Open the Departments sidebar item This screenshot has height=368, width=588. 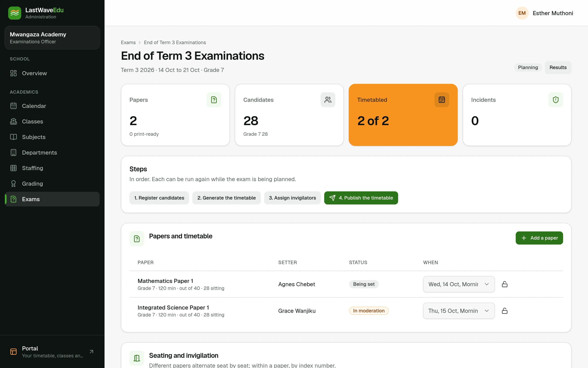[x=52, y=153]
